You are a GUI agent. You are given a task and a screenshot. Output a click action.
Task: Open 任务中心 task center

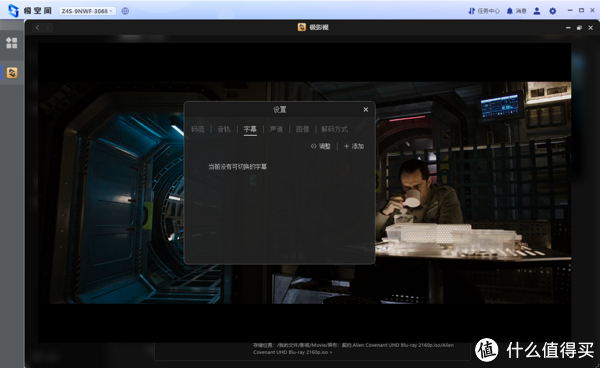484,11
